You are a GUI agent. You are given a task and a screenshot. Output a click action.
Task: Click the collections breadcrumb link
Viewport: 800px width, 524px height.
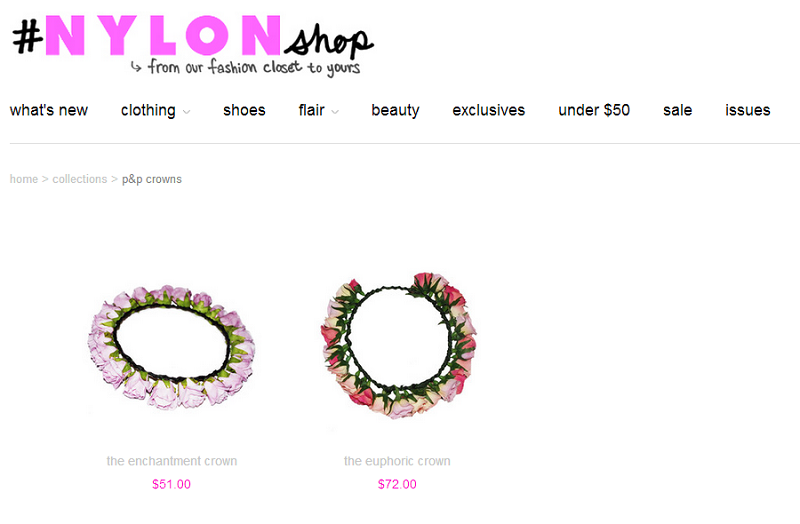(x=80, y=179)
